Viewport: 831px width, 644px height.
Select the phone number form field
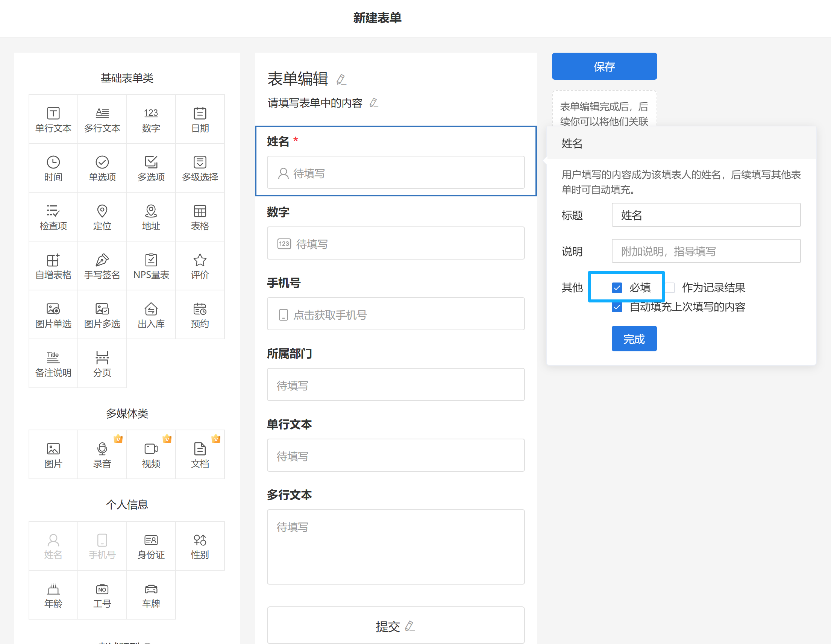point(395,314)
